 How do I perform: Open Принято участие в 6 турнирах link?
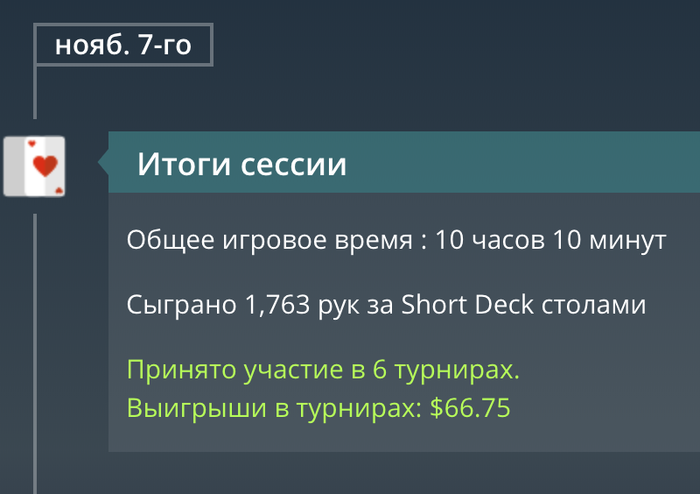[x=323, y=369]
